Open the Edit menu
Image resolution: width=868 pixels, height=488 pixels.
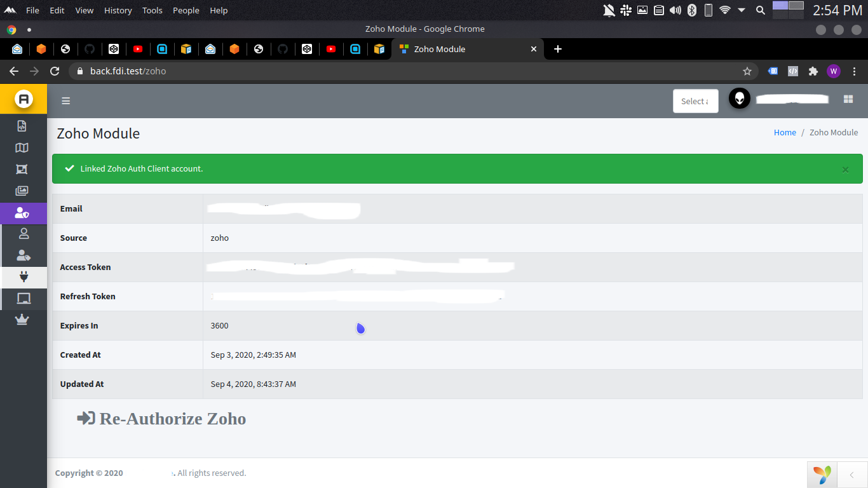(57, 10)
